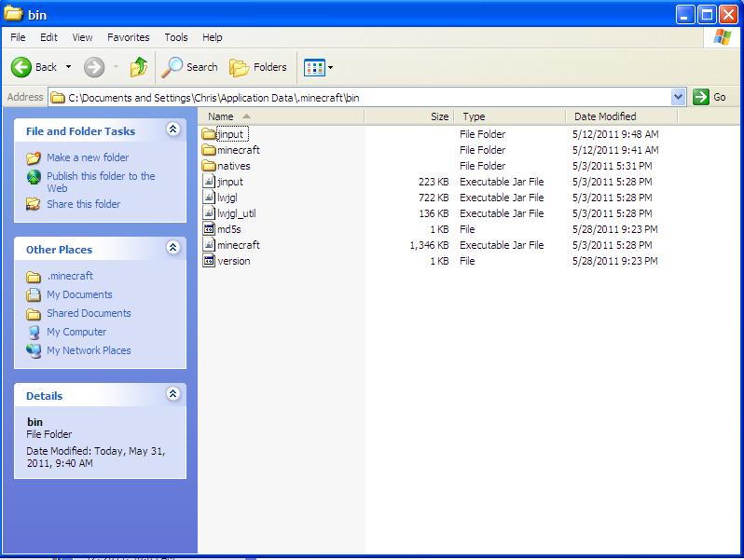Click the Views icon in toolbar
The height and width of the screenshot is (560, 744).
click(314, 67)
